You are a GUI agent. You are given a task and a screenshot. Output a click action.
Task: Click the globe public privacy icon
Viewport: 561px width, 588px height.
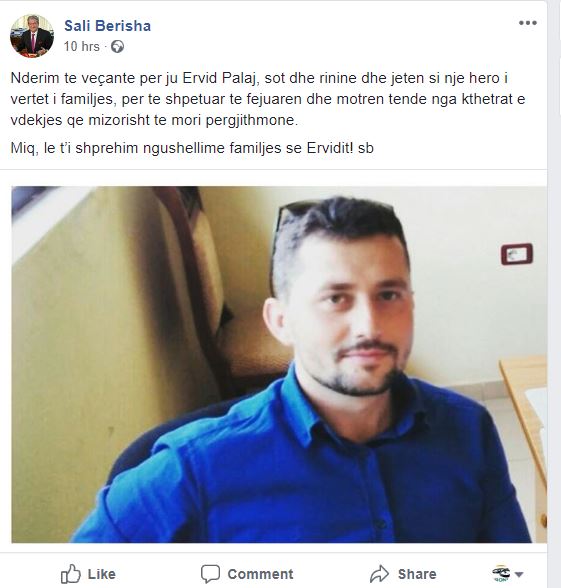coord(117,47)
